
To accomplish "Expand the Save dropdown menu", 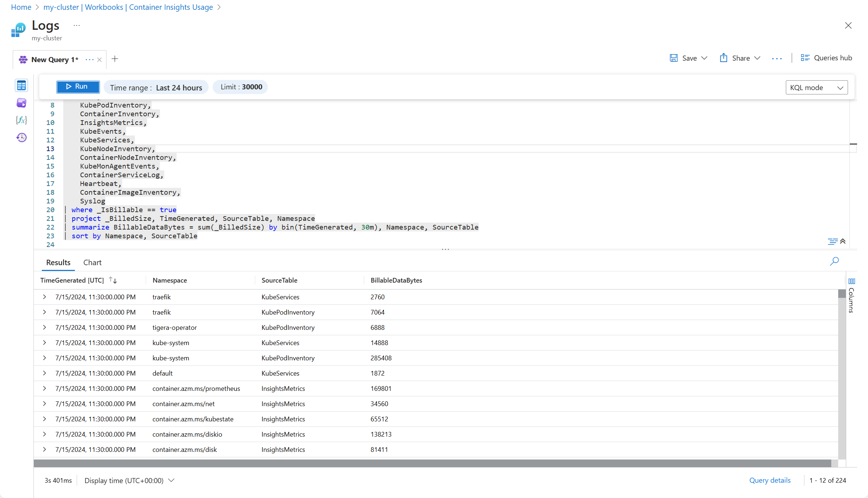I will 704,58.
